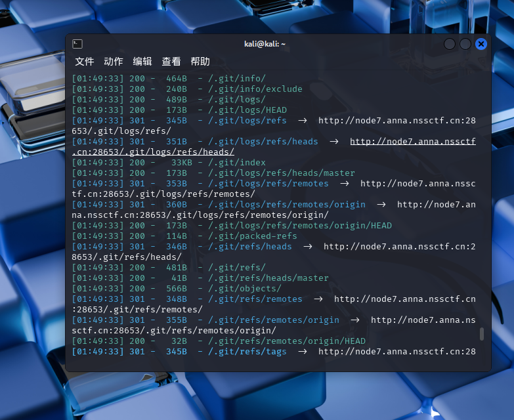Click the /.git/refs/heads/master path

[268, 278]
